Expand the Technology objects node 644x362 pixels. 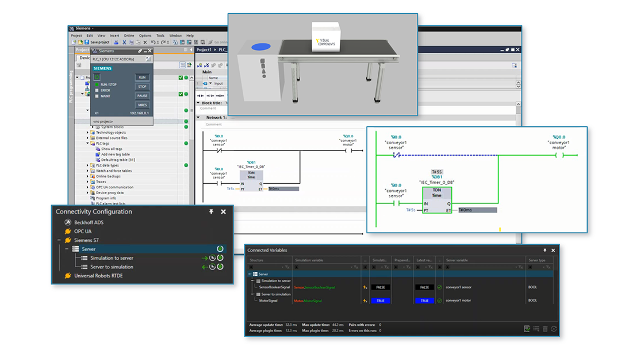point(87,132)
